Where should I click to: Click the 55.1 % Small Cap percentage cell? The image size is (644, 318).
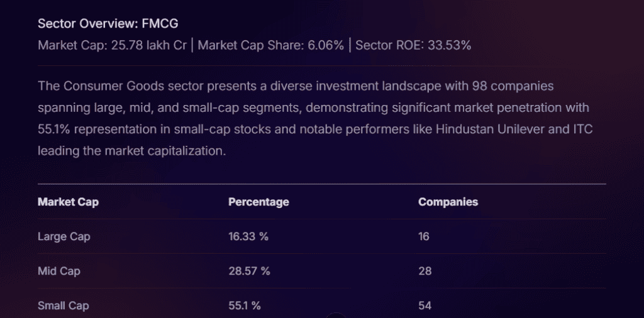tap(245, 305)
